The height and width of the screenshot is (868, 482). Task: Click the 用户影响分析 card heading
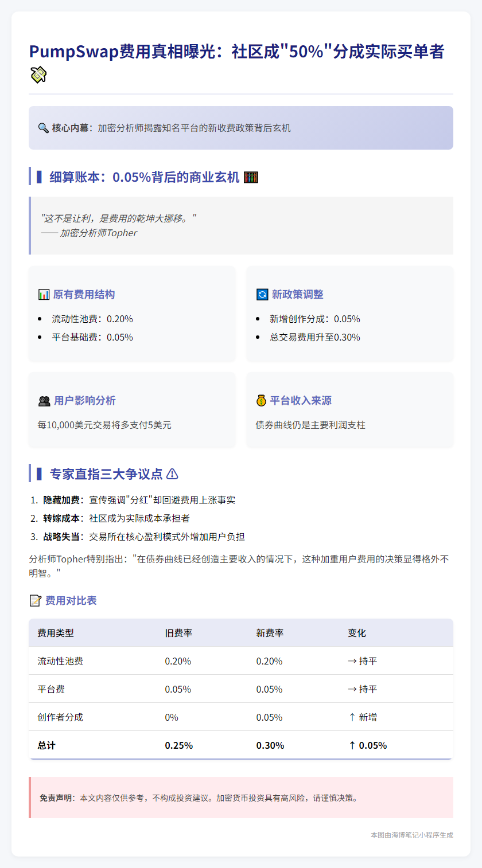(x=85, y=401)
